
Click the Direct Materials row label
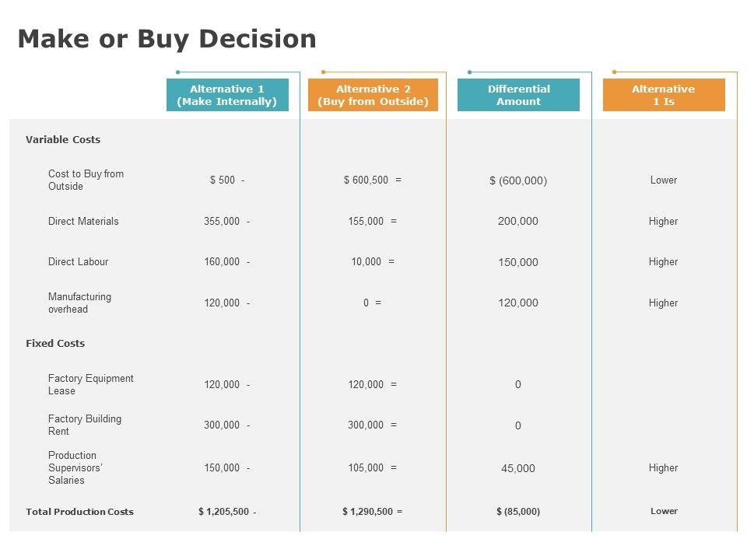point(83,222)
